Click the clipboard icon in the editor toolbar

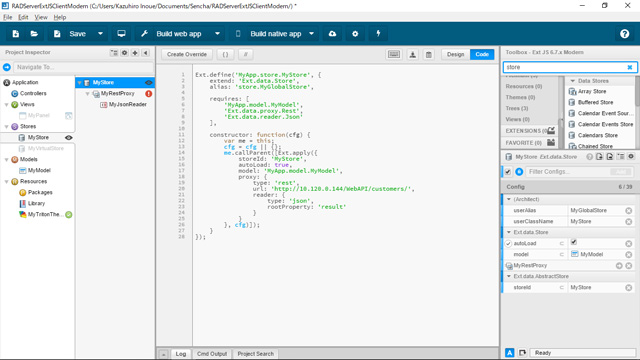(x=429, y=54)
